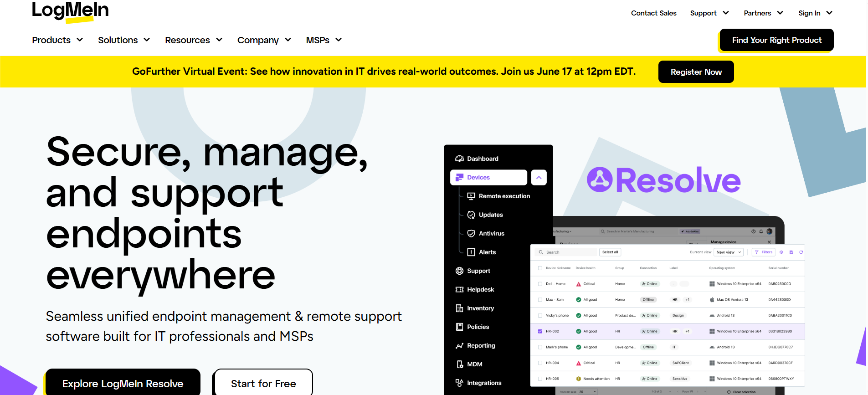The width and height of the screenshot is (868, 395).
Task: Click Explore LogMeIn Resolve button
Action: (x=123, y=382)
